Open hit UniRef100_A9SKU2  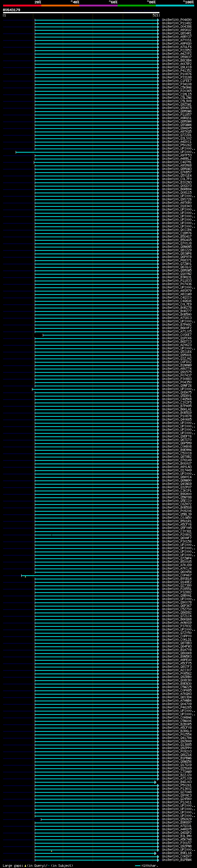click(176, 30)
